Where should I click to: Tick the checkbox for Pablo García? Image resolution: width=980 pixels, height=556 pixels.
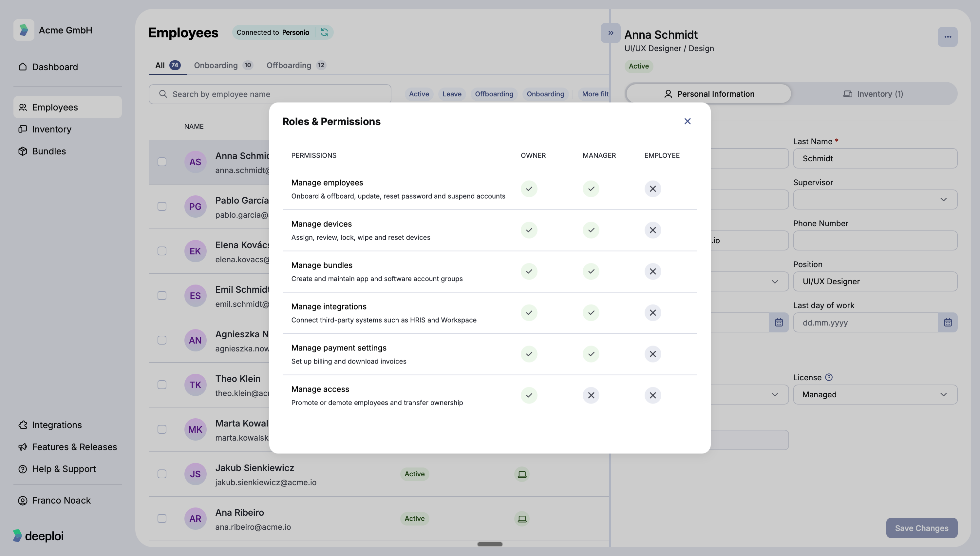point(162,207)
